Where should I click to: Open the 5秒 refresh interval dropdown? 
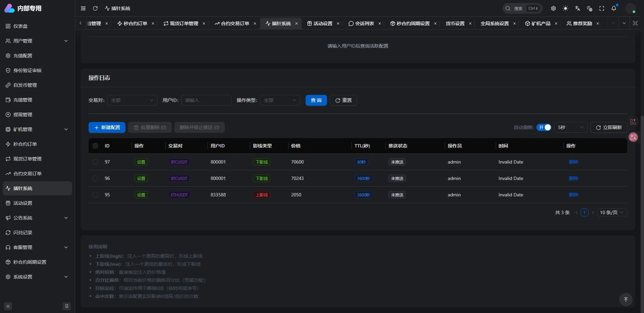coord(571,127)
